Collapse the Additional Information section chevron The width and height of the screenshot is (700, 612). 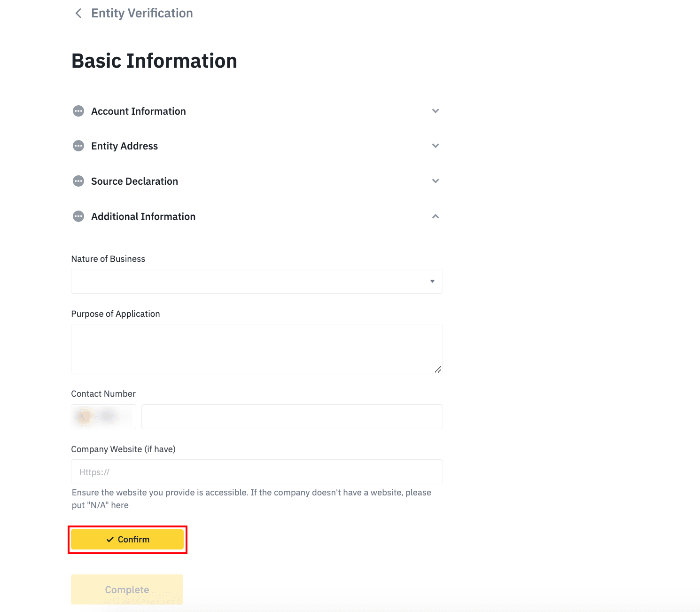(x=436, y=216)
